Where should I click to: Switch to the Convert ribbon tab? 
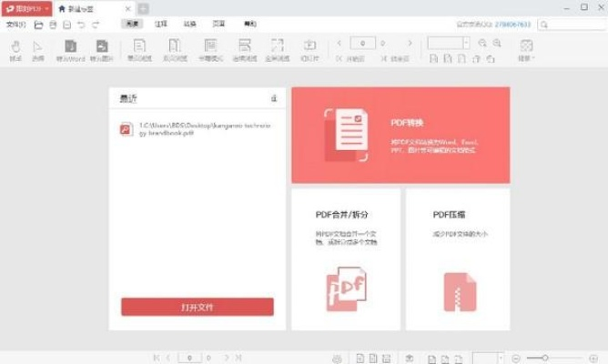click(189, 24)
